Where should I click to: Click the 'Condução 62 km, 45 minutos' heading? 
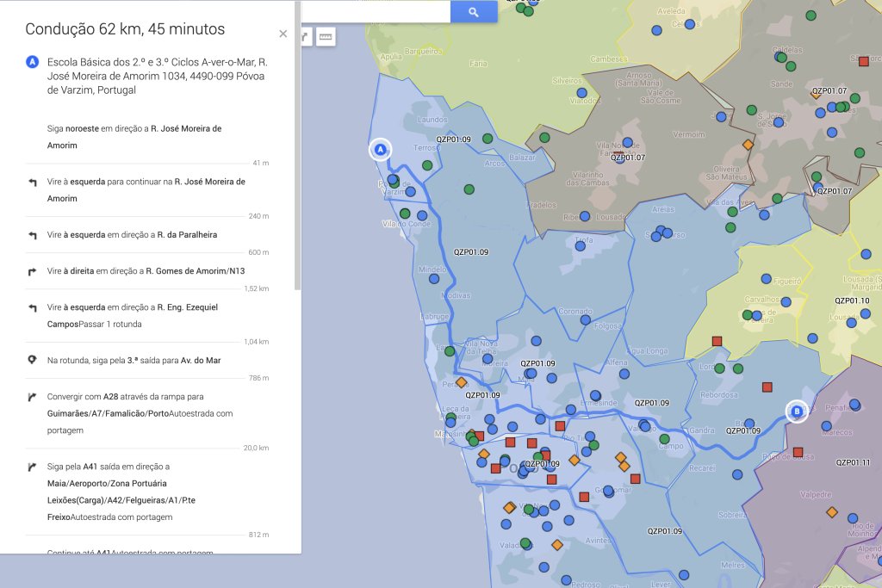pos(125,30)
